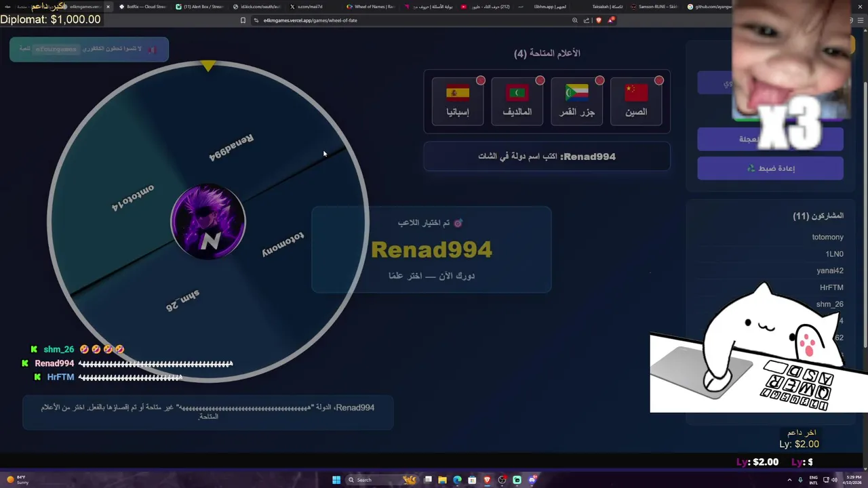This screenshot has height=488, width=868.
Task: Select HrFTM in participants list
Action: (x=831, y=287)
